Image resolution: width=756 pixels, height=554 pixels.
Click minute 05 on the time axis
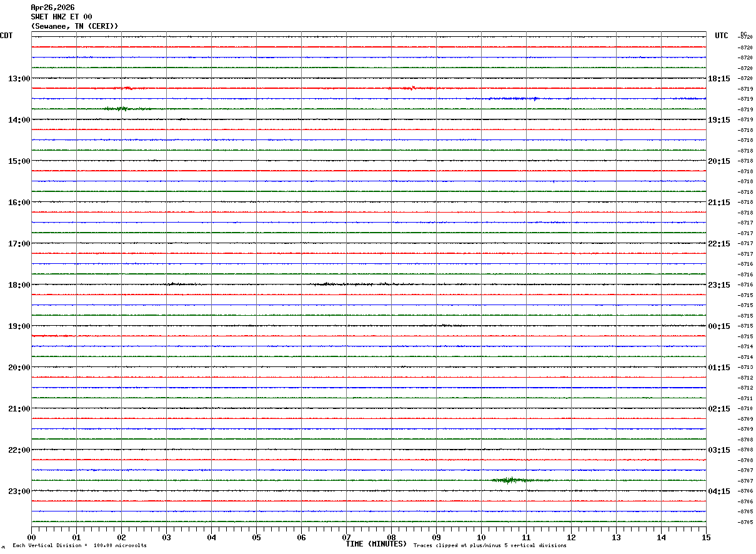[x=257, y=537]
